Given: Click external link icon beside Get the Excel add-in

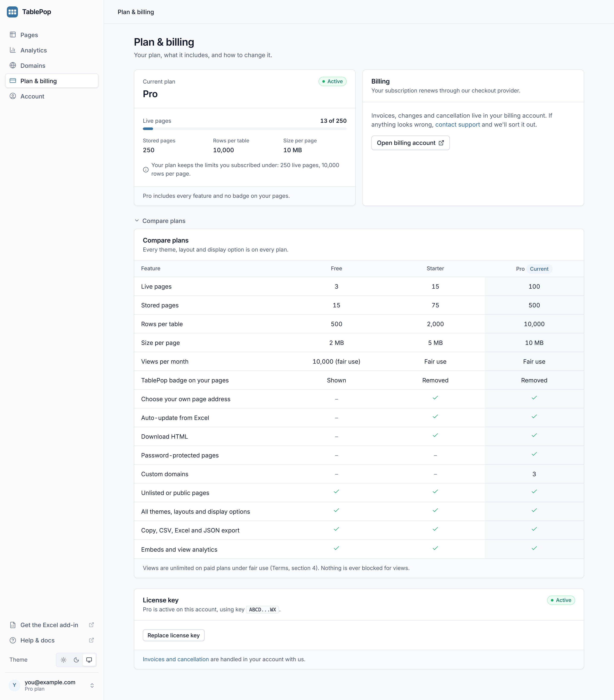Looking at the screenshot, I should [91, 625].
